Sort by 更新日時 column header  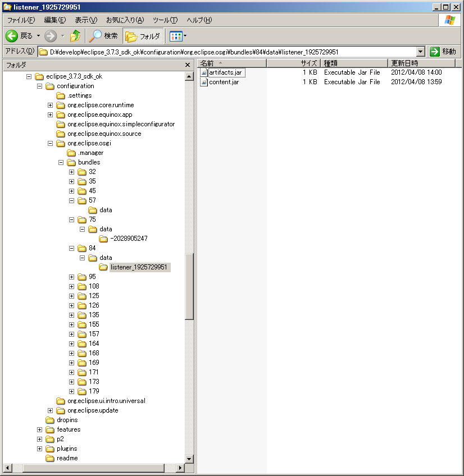[x=422, y=63]
